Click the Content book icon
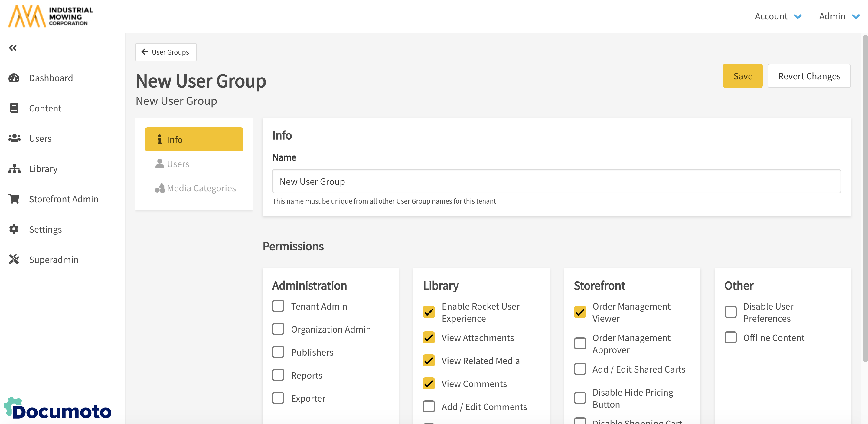 [x=14, y=108]
